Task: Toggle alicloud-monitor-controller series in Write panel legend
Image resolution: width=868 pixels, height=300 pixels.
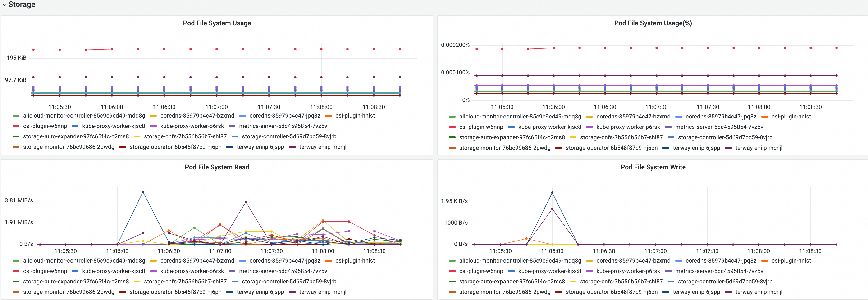Action: (520, 261)
